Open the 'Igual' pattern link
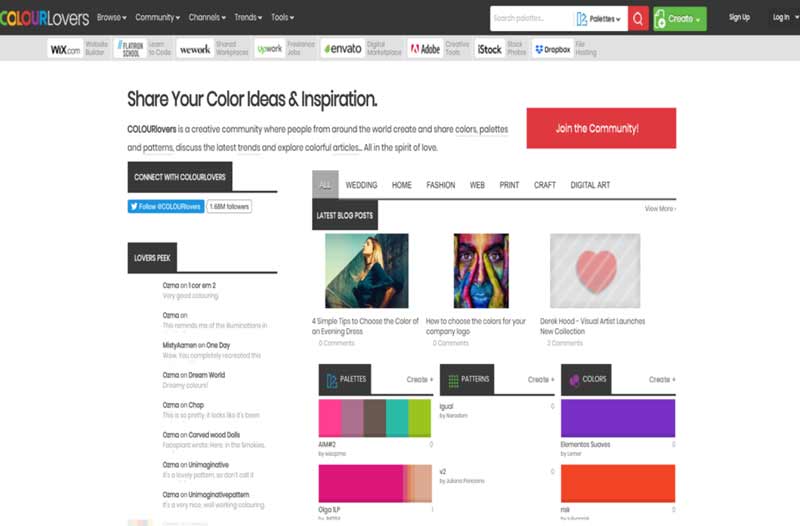Screen dimensions: 800x526 tap(446, 407)
